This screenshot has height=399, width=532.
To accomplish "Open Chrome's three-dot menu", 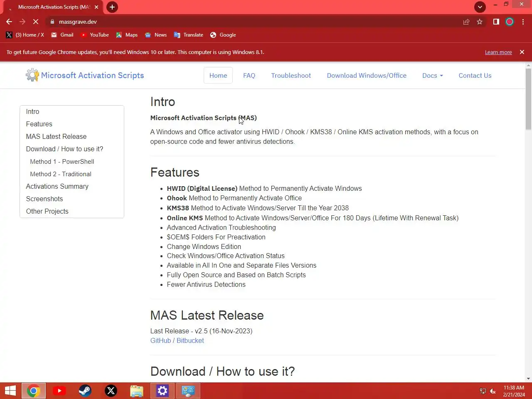I will (x=523, y=22).
